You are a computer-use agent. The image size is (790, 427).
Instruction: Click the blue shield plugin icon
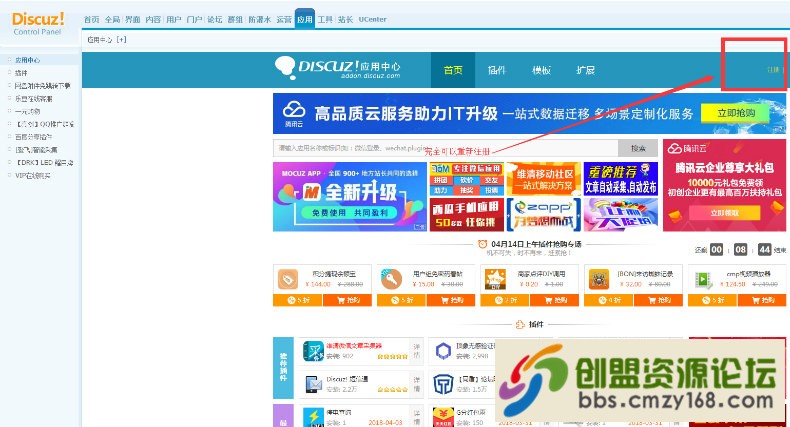443,385
